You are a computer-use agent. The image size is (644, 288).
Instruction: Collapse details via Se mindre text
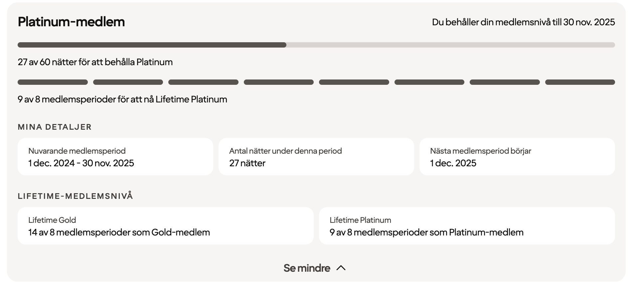(x=307, y=268)
